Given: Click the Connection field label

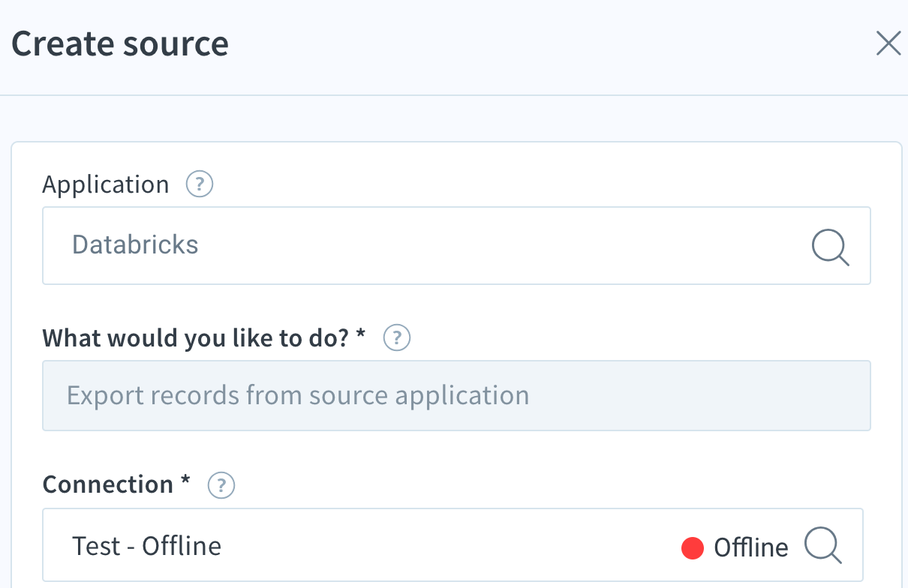Looking at the screenshot, I should 108,484.
